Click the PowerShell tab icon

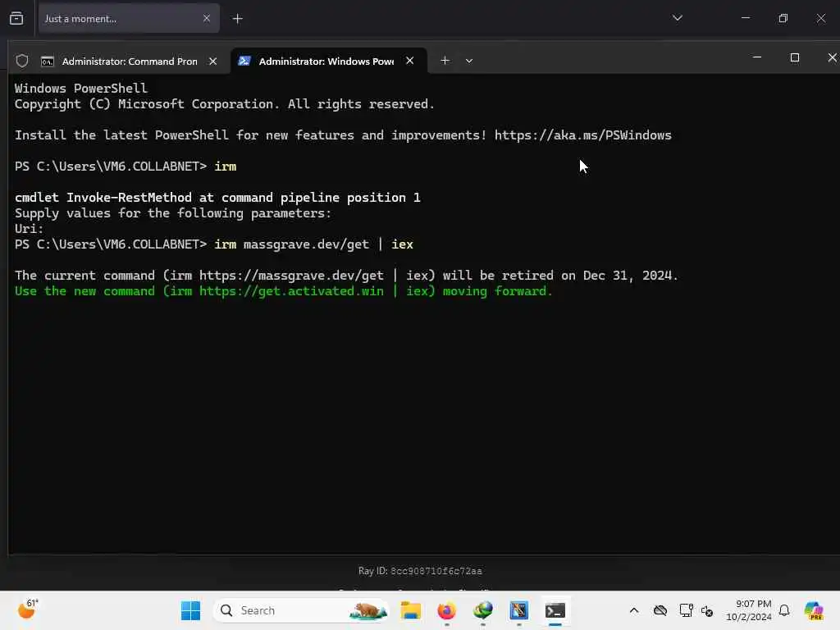pos(244,61)
